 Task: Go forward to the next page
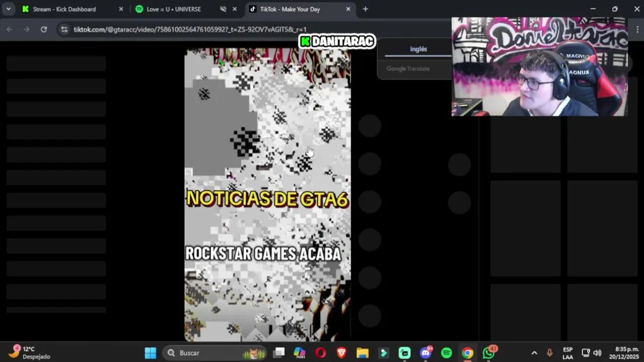(27, 29)
